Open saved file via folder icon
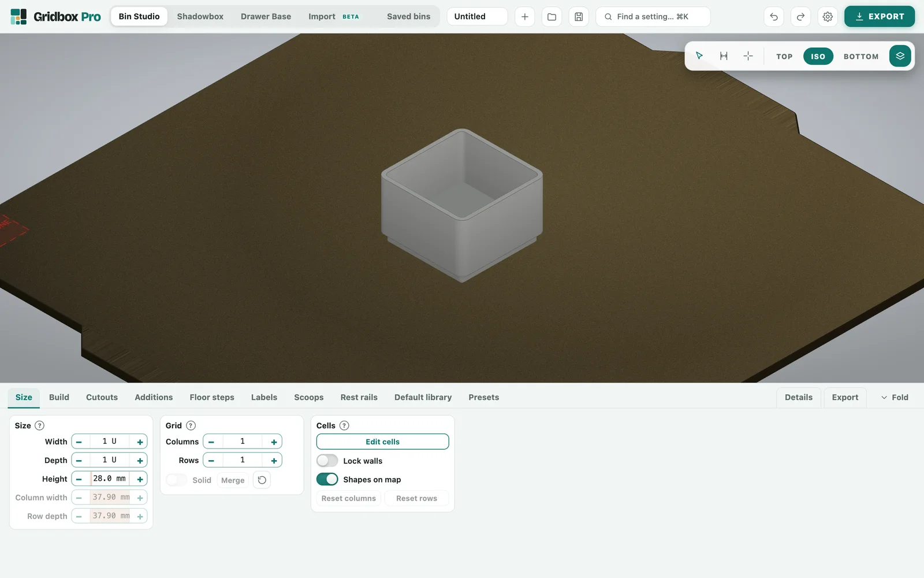This screenshot has height=578, width=924. (x=552, y=17)
